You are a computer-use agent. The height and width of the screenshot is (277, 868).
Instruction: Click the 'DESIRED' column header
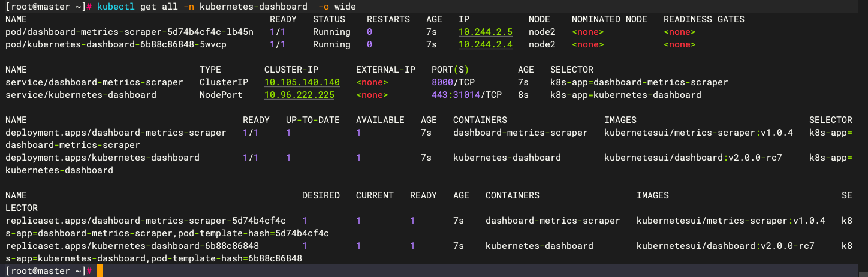tap(321, 195)
